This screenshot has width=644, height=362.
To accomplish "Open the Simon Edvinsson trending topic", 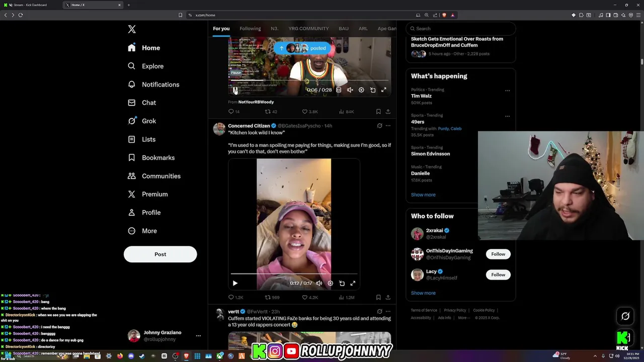I will (430, 154).
